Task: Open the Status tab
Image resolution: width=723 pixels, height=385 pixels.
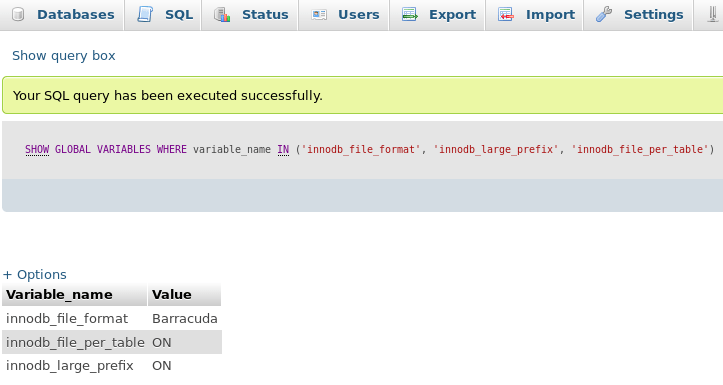Action: (x=250, y=15)
